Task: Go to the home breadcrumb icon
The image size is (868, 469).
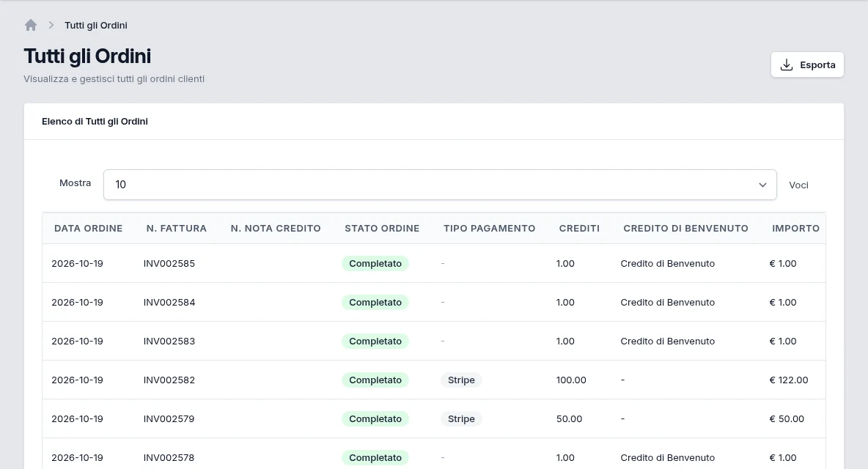Action: [31, 25]
